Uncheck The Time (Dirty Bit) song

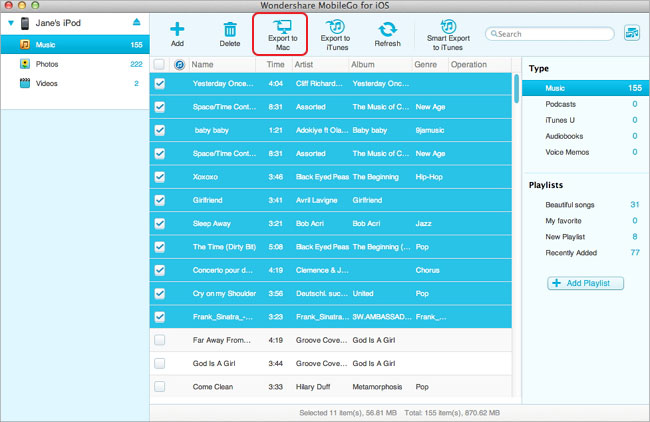pyautogui.click(x=160, y=247)
